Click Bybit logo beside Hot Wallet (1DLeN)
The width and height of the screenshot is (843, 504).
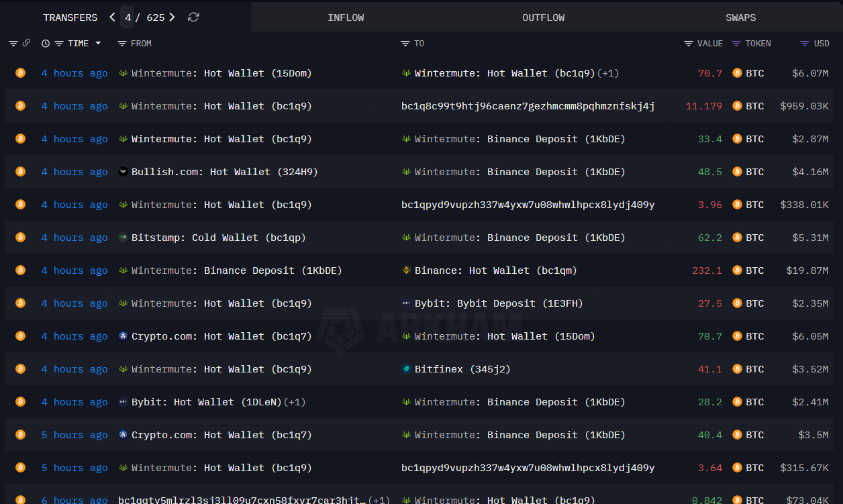(123, 402)
